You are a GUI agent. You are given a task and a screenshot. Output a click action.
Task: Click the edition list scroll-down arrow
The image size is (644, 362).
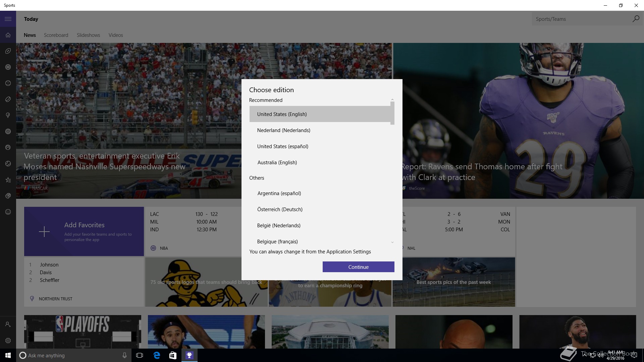click(392, 242)
